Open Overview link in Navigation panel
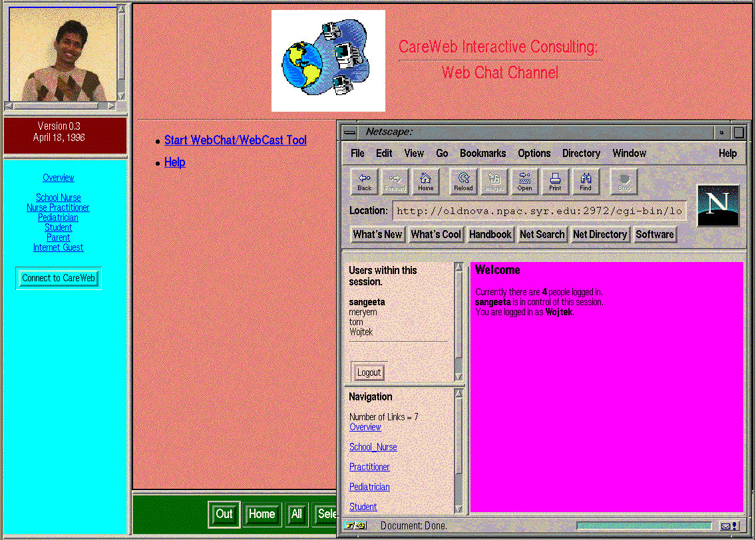 click(365, 428)
